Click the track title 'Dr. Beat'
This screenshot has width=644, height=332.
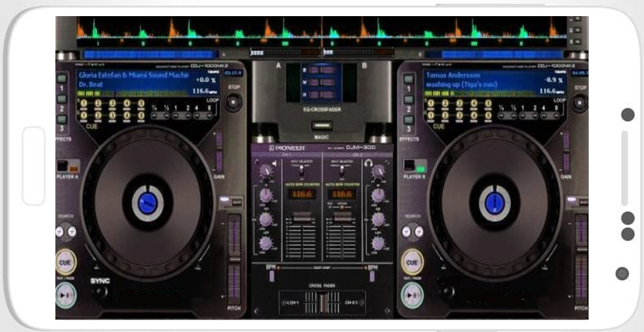(91, 84)
